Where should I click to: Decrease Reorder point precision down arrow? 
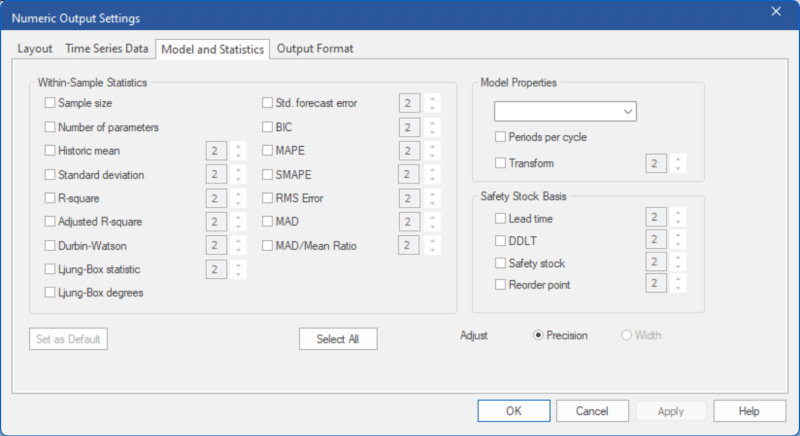click(x=678, y=289)
